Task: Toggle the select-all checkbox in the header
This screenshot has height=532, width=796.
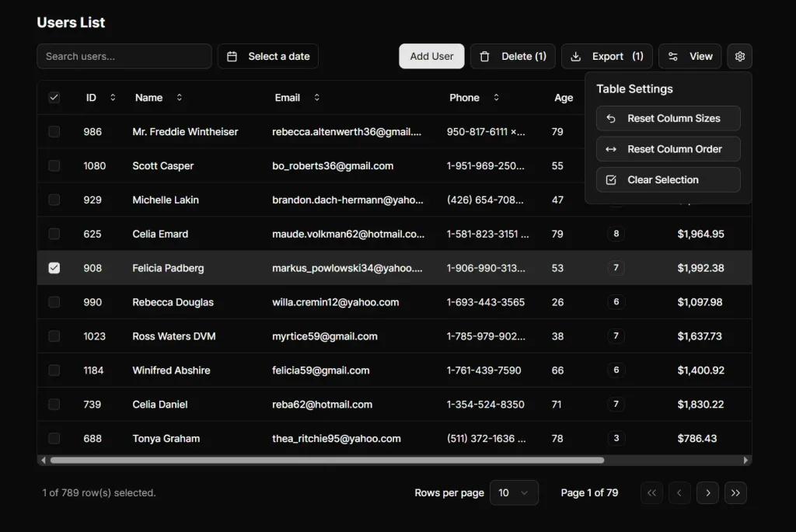Action: (x=54, y=97)
